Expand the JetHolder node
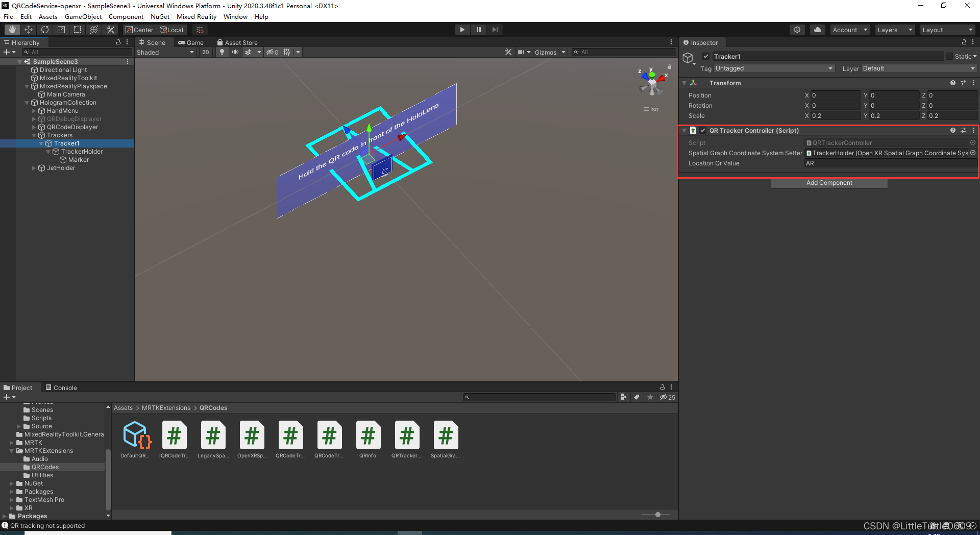 click(x=34, y=168)
